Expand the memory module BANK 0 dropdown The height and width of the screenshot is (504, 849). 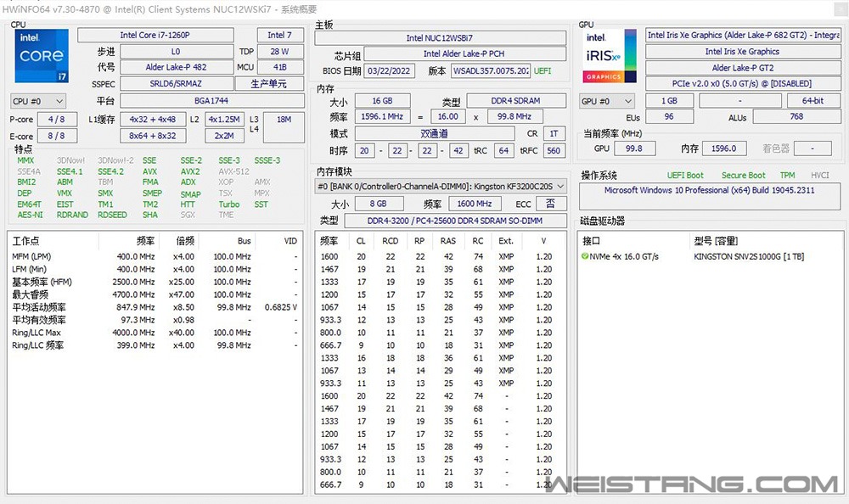tap(440, 186)
